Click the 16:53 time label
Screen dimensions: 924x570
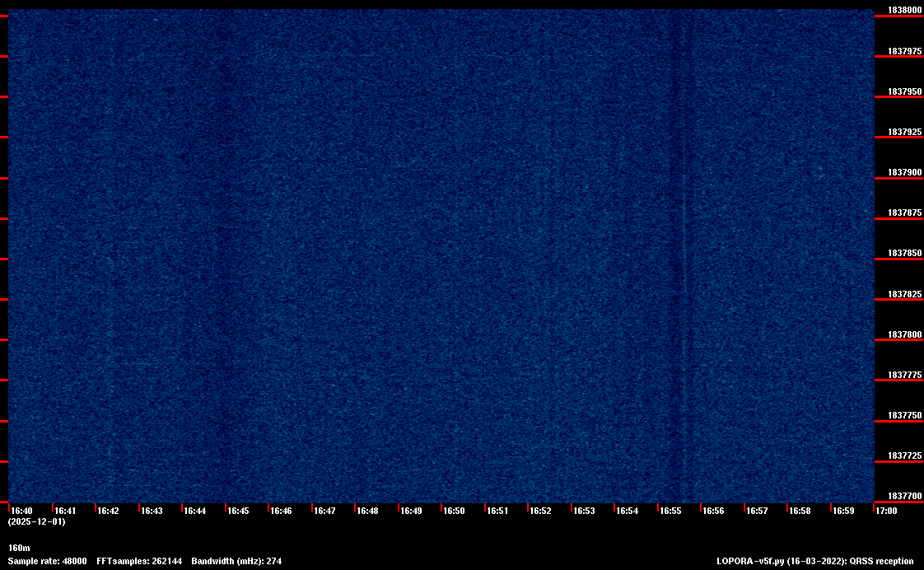tap(584, 511)
